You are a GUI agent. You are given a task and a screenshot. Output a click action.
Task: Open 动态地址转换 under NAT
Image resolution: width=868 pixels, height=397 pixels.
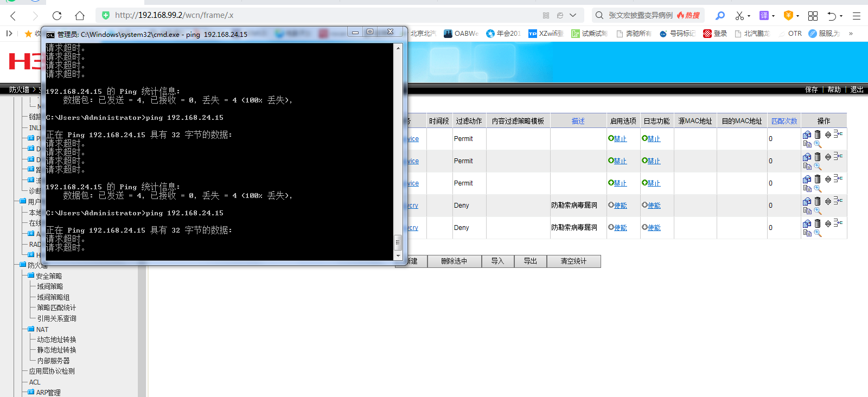56,340
